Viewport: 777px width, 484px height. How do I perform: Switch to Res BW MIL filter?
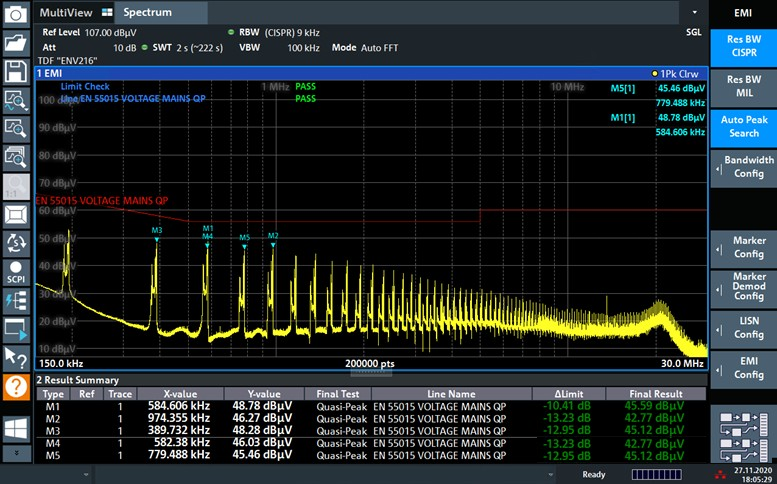coord(743,86)
